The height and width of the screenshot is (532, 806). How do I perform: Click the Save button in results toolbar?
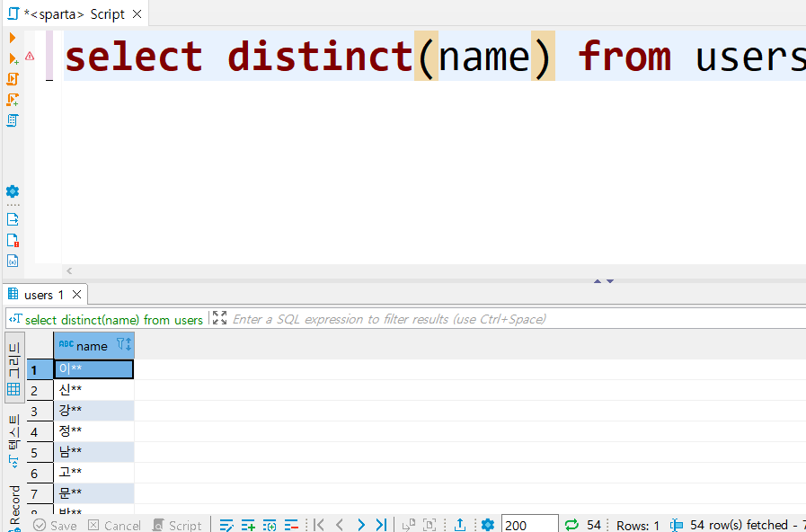[55, 526]
